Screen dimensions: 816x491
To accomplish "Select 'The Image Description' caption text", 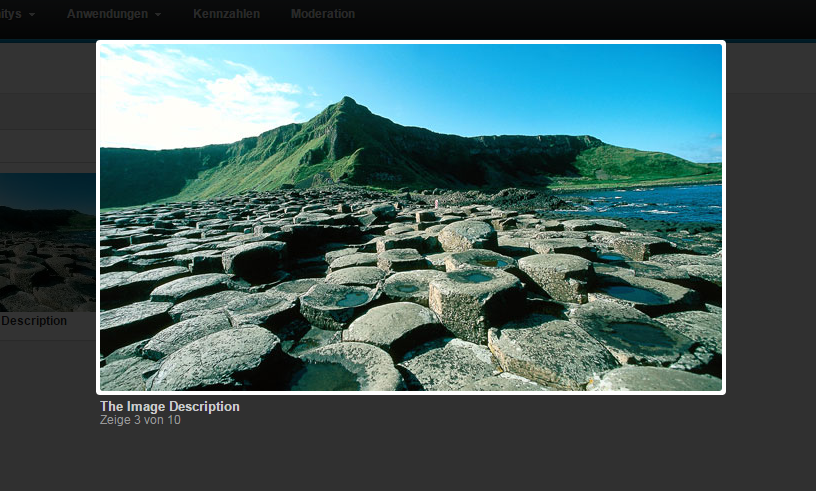I will (170, 407).
